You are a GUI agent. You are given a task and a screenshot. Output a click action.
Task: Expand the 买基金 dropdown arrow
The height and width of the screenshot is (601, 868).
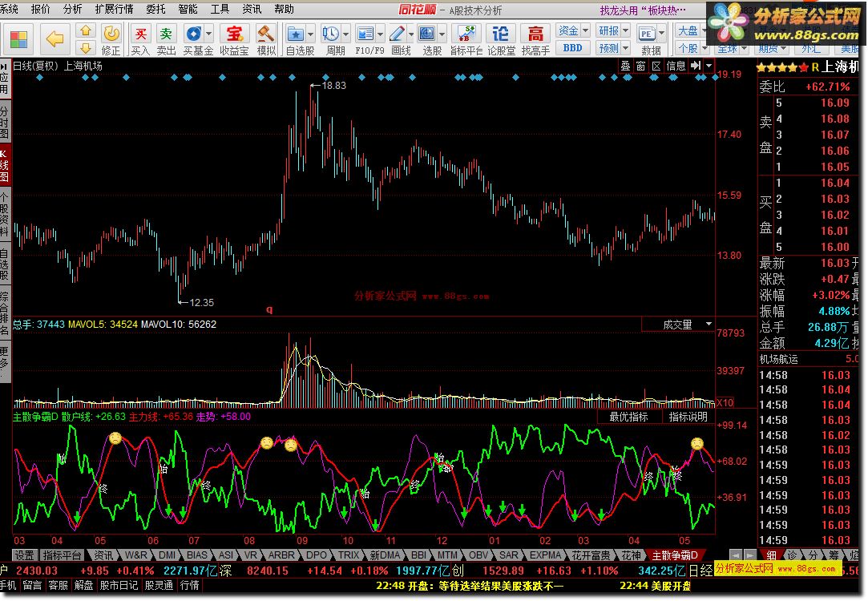point(208,34)
